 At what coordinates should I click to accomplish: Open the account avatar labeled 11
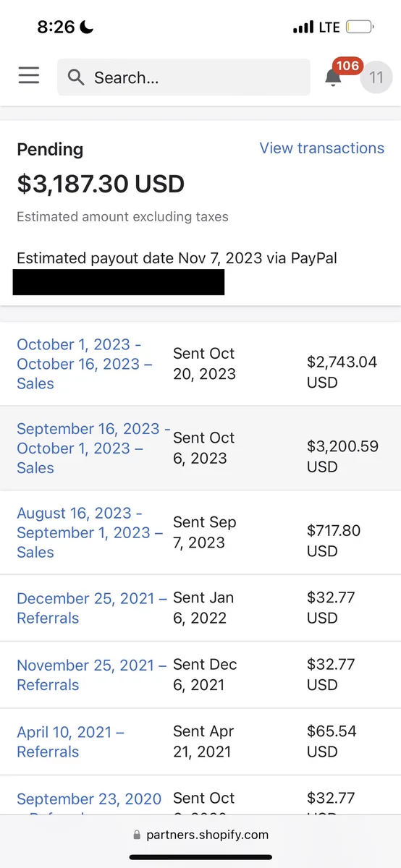[376, 77]
